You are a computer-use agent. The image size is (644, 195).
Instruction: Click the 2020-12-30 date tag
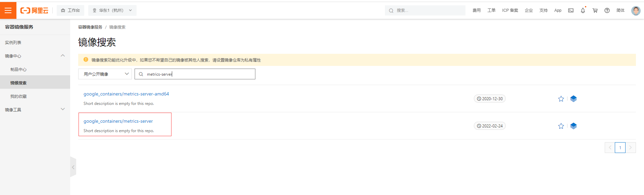(x=490, y=99)
